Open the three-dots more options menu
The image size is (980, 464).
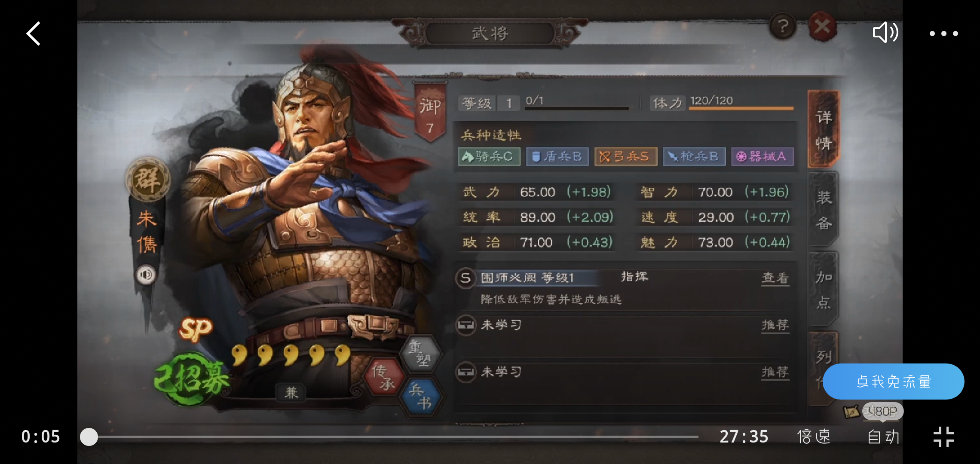[943, 34]
